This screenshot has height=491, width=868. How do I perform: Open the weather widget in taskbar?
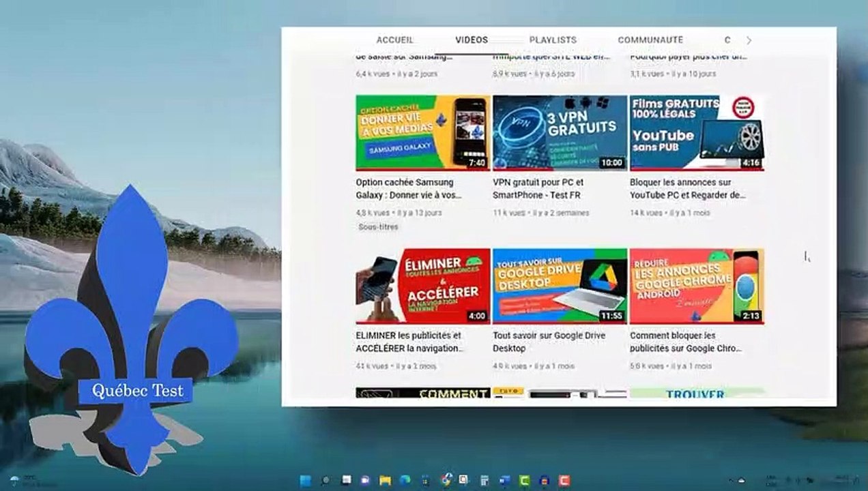point(33,481)
